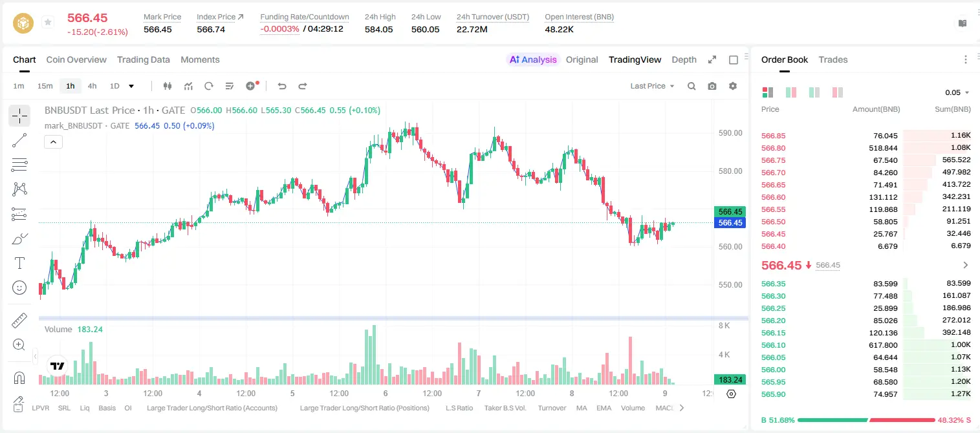The width and height of the screenshot is (980, 433).
Task: Open chart settings gear icon
Action: click(733, 86)
